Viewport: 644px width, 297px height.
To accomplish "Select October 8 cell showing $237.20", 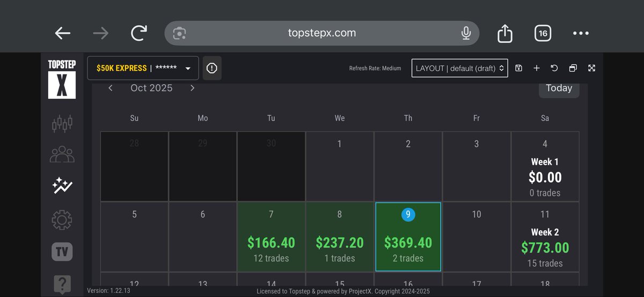I will [339, 236].
